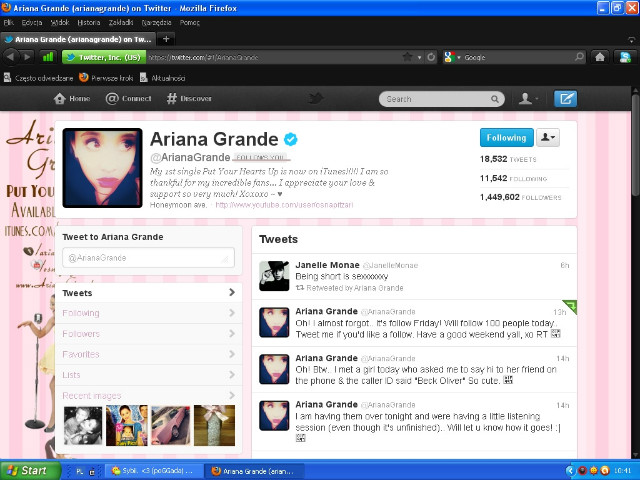Expand Recent images in the sidebar
The height and width of the screenshot is (480, 640).
(149, 396)
